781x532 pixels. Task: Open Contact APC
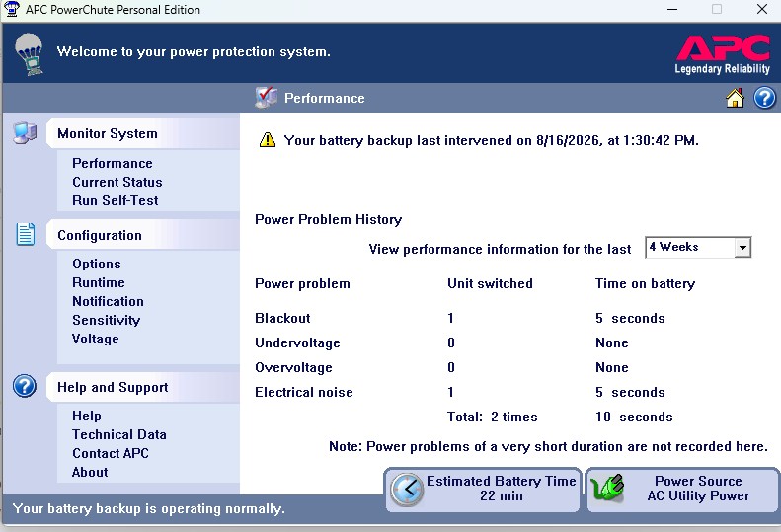[111, 453]
